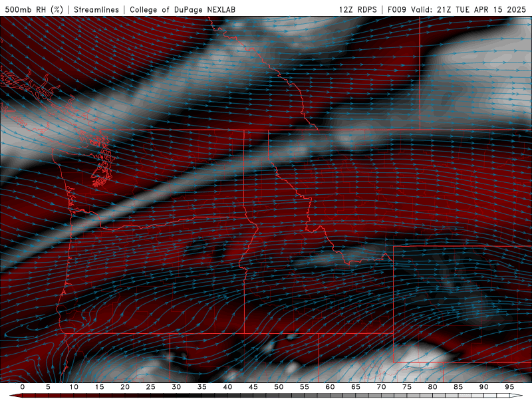The width and height of the screenshot is (532, 399).
Task: Click the colorbar value label 30
Action: 176,387
